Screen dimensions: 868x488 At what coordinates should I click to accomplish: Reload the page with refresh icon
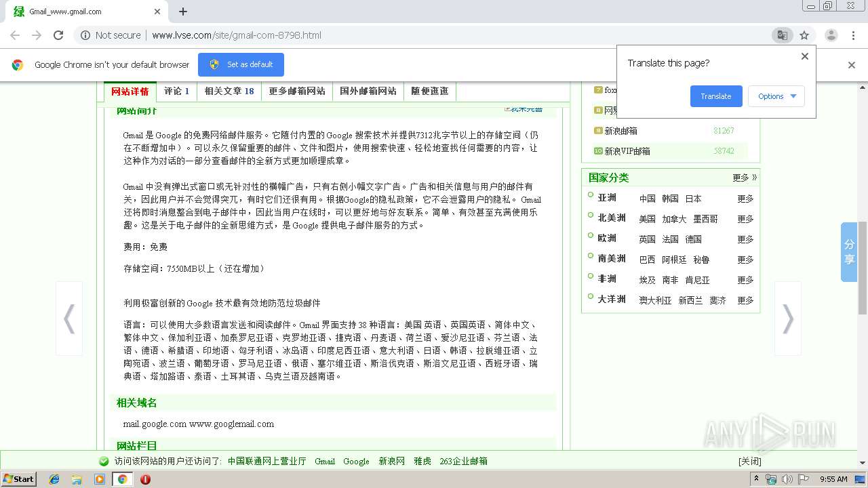pyautogui.click(x=58, y=35)
